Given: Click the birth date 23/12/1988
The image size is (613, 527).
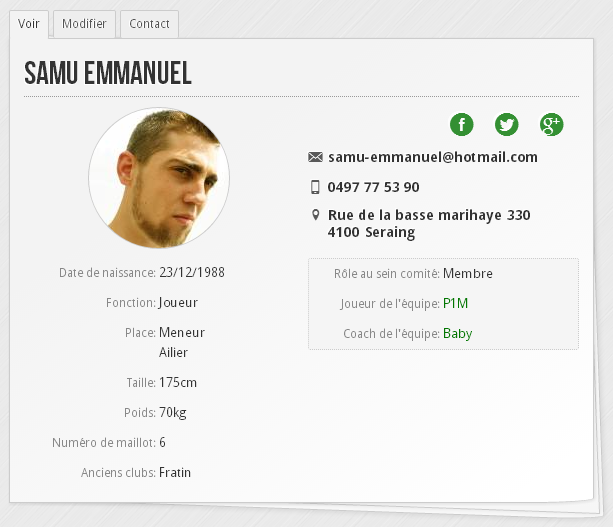Looking at the screenshot, I should coord(192,272).
